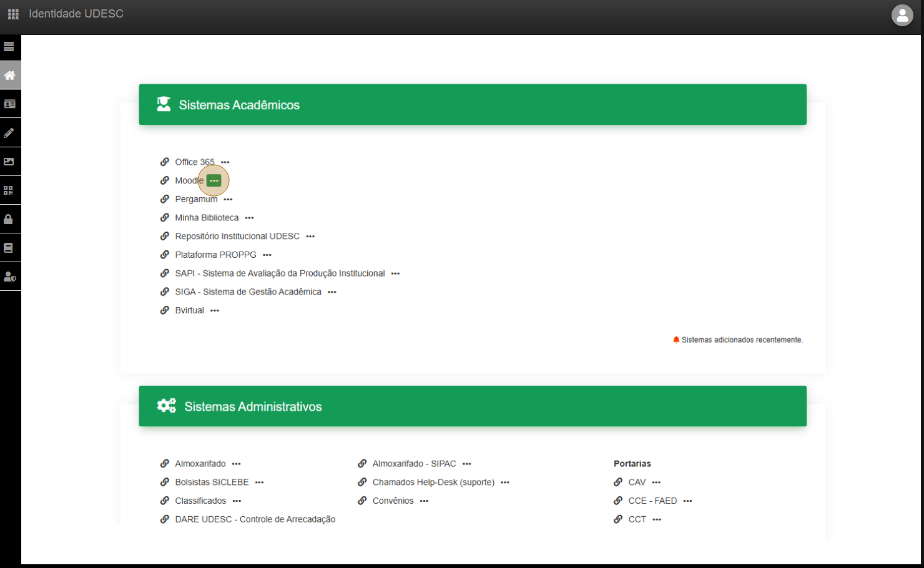Screen dimensions: 924x568
Task: Show more options for Minha Biblioteca
Action: (x=249, y=218)
